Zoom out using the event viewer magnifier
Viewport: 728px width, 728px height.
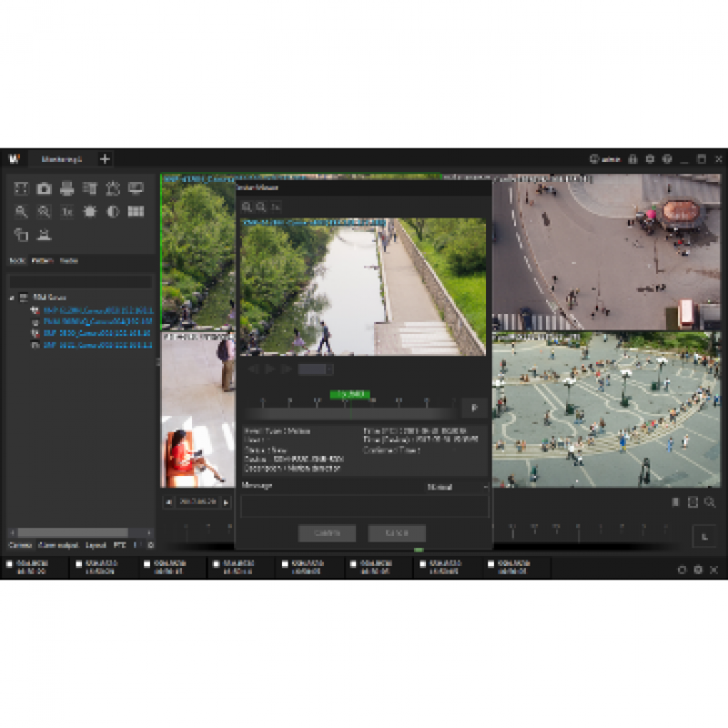click(x=261, y=207)
